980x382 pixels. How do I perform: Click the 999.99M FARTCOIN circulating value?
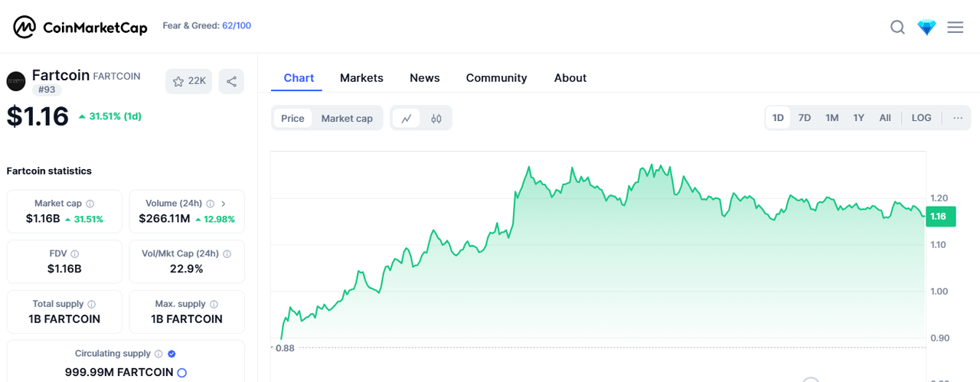point(119,372)
